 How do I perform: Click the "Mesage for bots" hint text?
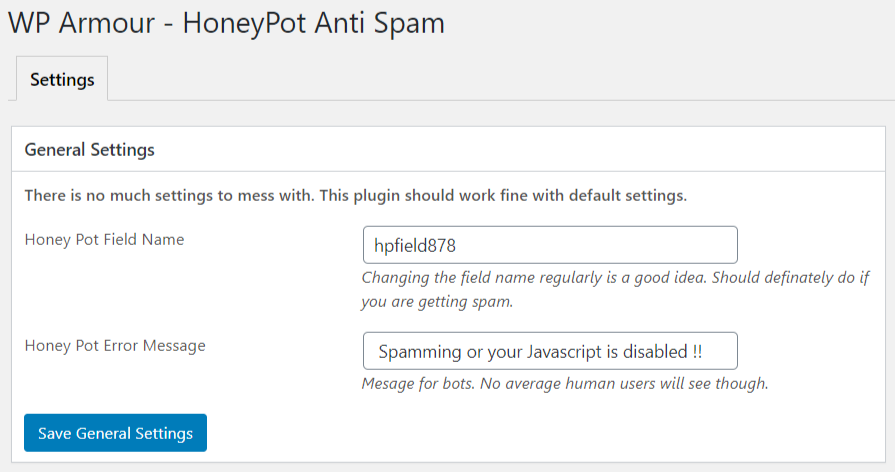pyautogui.click(x=418, y=383)
